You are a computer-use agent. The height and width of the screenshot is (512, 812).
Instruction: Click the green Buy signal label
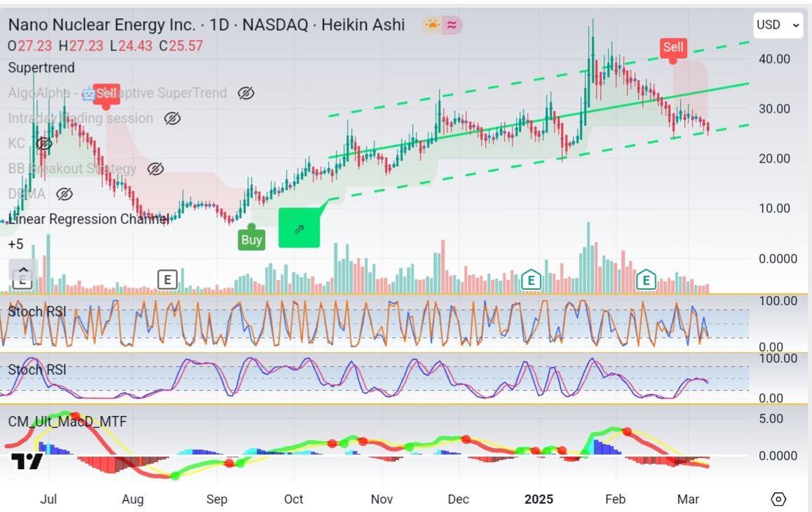pos(252,239)
